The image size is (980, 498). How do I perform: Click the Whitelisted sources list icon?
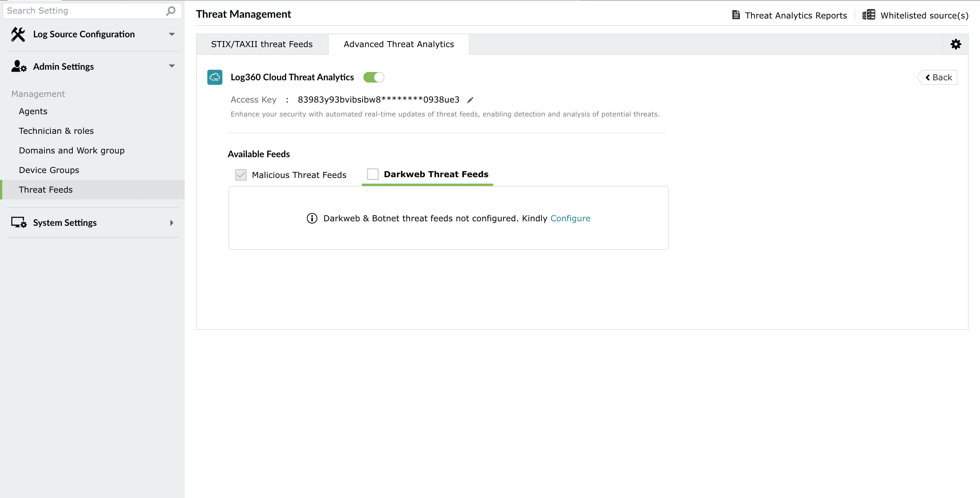pos(868,15)
